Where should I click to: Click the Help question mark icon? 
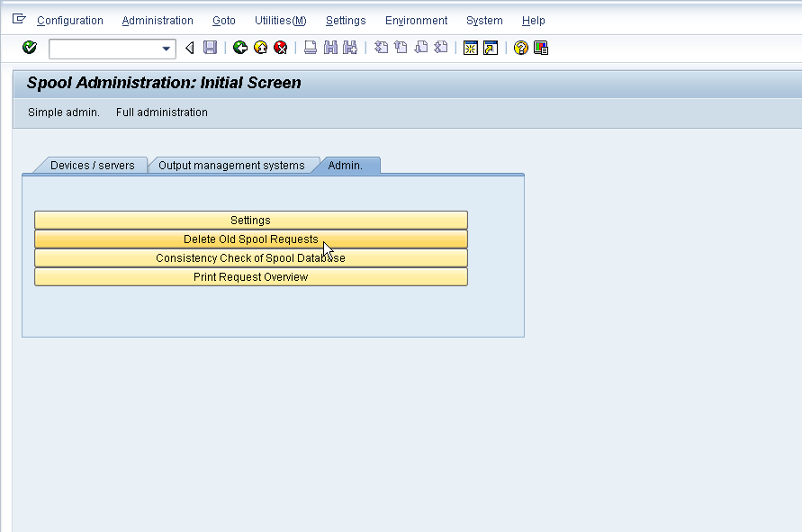tap(520, 47)
